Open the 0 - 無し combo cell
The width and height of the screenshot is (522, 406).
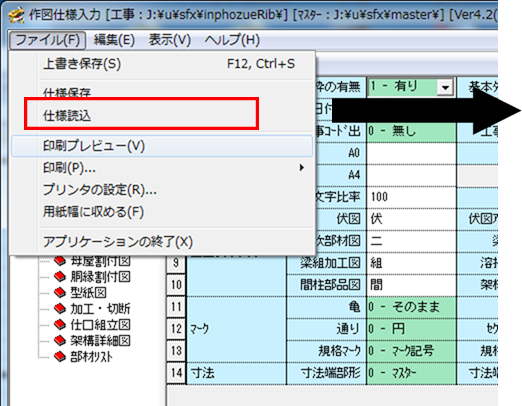[x=411, y=131]
